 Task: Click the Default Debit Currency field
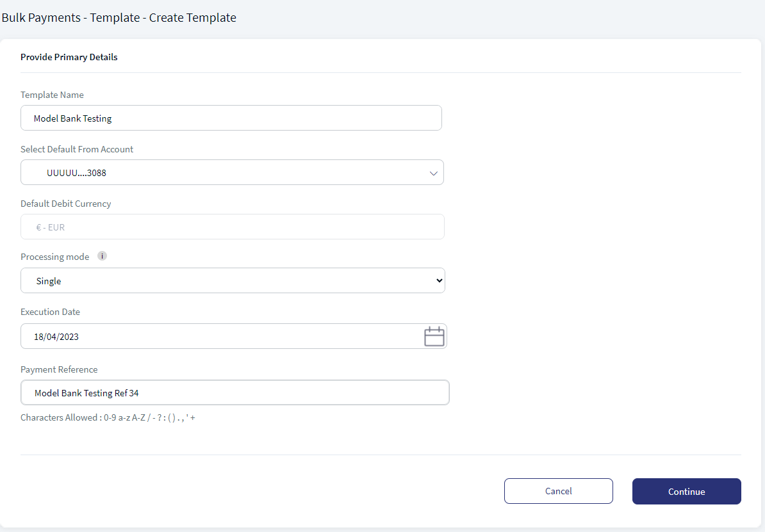pos(232,227)
